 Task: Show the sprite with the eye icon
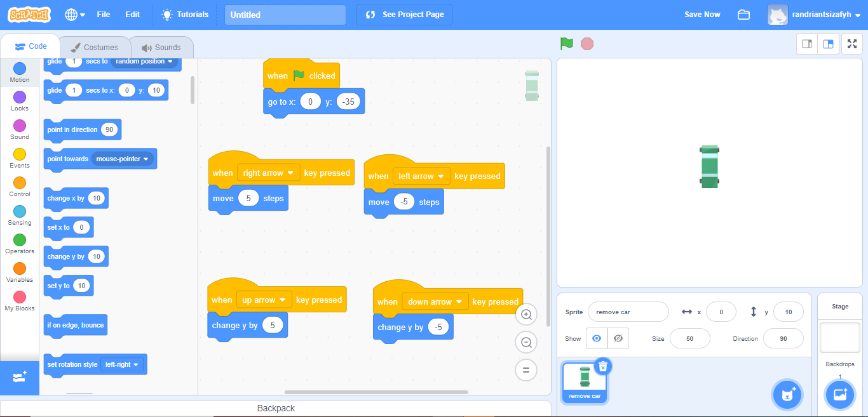[597, 338]
